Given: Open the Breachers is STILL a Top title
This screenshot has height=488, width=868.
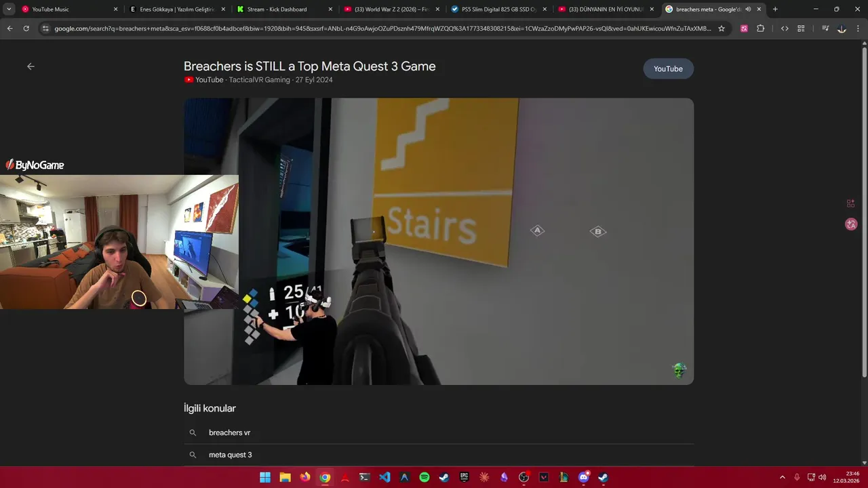Looking at the screenshot, I should (309, 66).
